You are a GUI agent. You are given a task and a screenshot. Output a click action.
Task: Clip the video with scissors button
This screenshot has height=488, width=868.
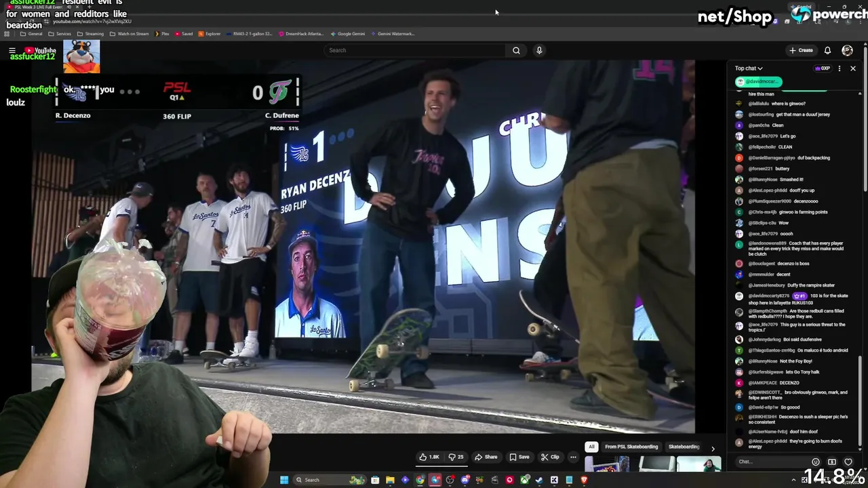550,457
